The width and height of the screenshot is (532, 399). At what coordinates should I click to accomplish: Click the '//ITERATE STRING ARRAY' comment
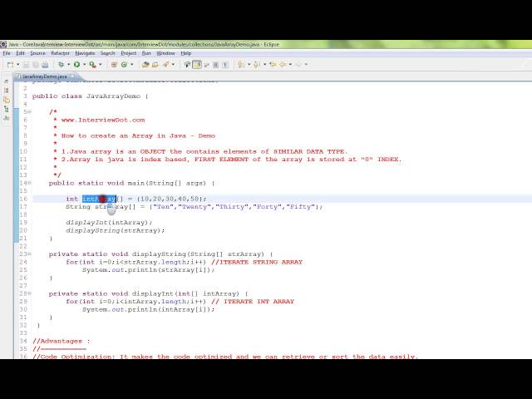tap(257, 262)
